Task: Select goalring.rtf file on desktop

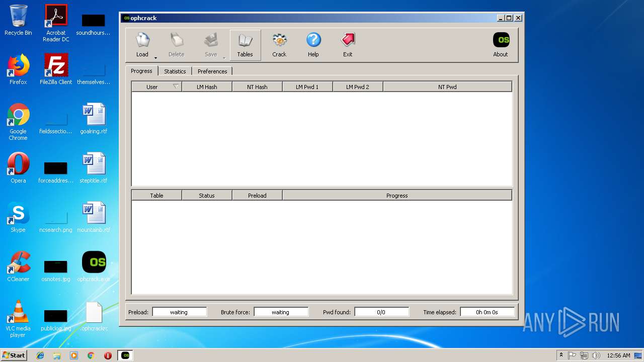Action: [94, 119]
